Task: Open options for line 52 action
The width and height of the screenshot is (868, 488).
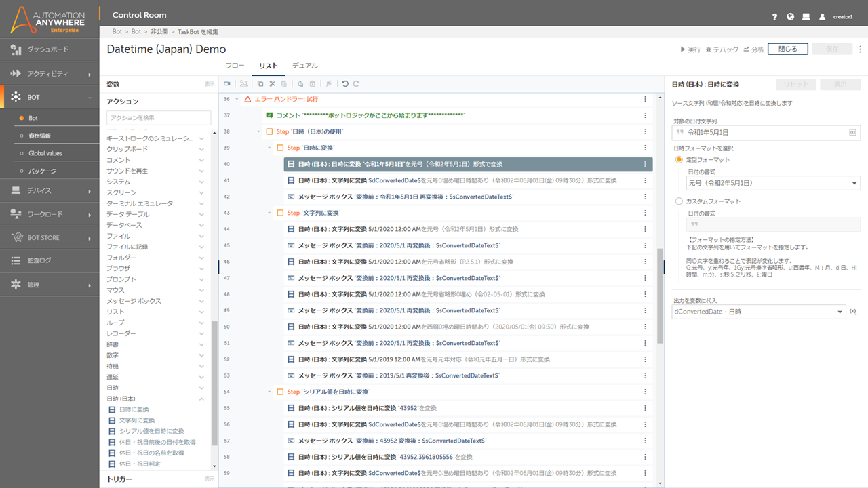Action: [645, 359]
